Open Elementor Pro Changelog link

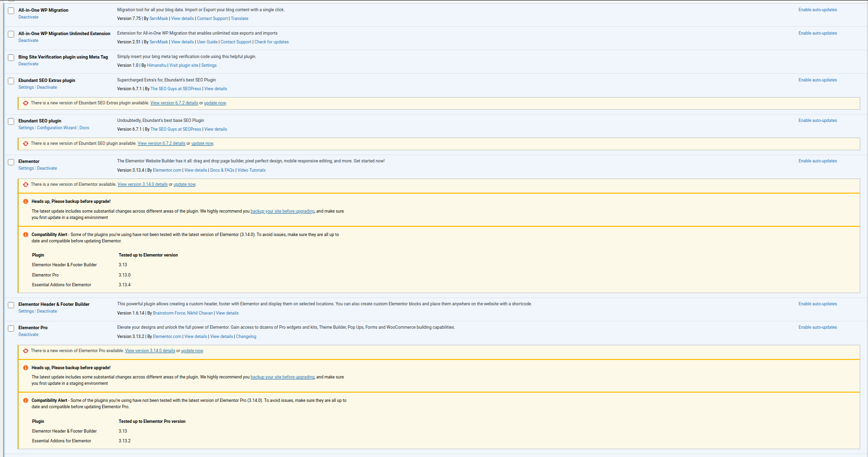coord(246,337)
